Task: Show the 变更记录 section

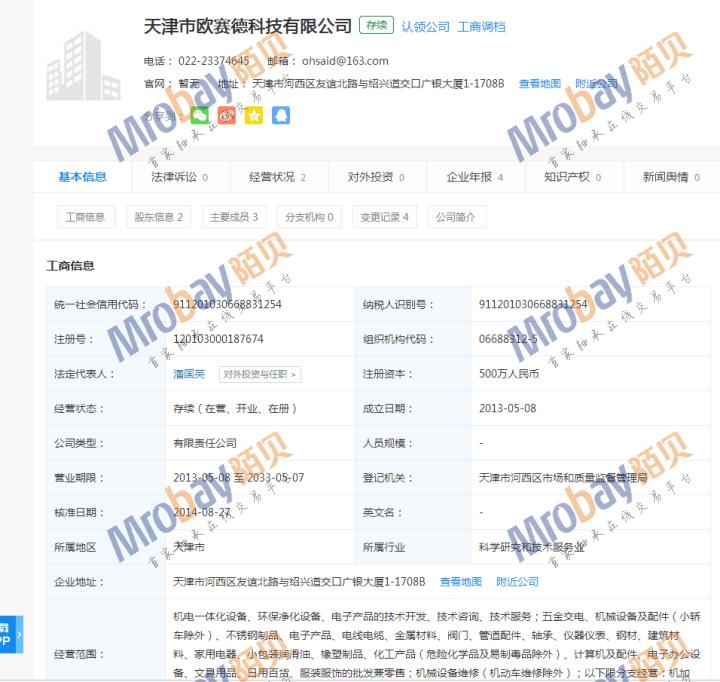Action: pyautogui.click(x=385, y=217)
